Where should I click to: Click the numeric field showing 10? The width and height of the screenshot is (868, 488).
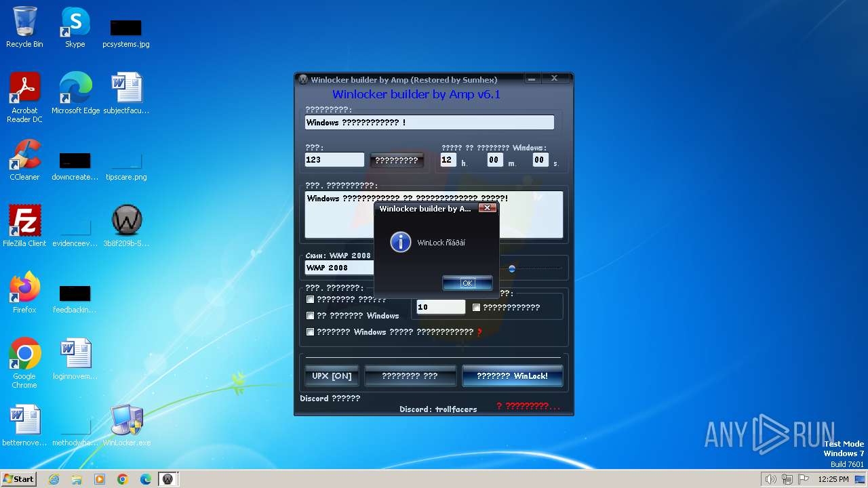click(x=441, y=307)
